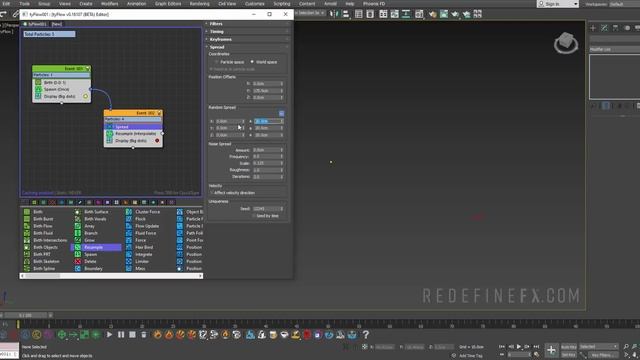640x360 pixels.
Task: Toggle Affect velocity direction checkbox
Action: (x=211, y=193)
